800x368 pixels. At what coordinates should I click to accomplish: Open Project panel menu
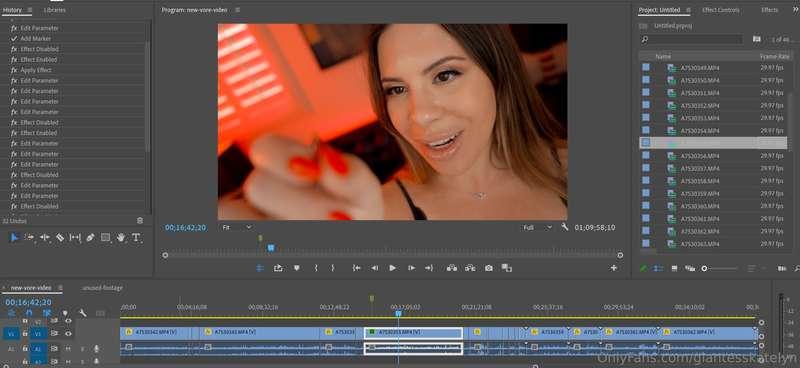pos(687,10)
